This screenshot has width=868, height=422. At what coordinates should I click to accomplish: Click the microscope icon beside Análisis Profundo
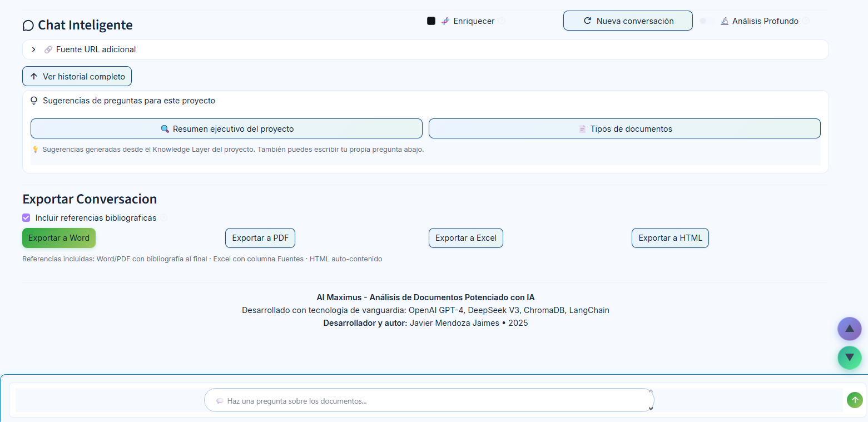coord(725,21)
